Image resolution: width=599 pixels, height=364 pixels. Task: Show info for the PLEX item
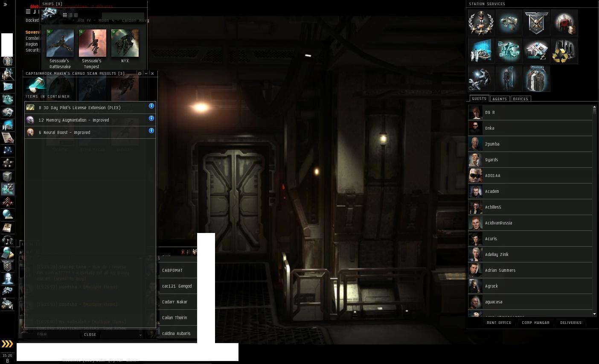click(151, 106)
